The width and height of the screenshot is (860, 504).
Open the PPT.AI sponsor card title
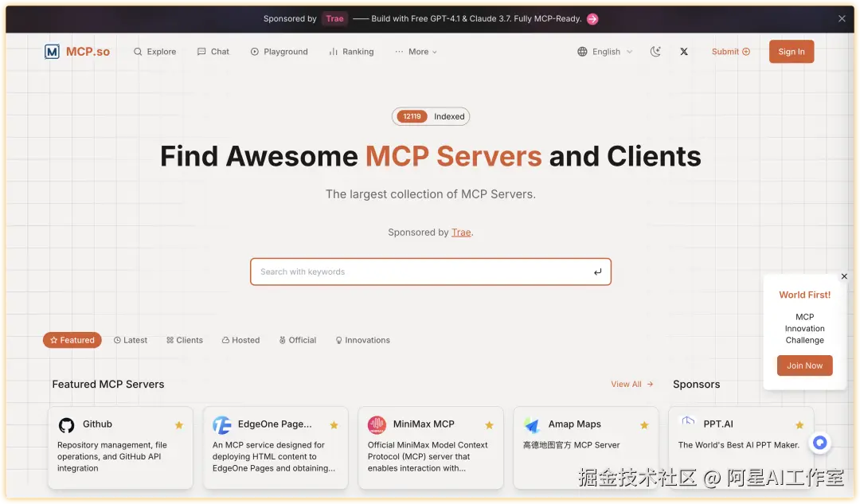(718, 424)
